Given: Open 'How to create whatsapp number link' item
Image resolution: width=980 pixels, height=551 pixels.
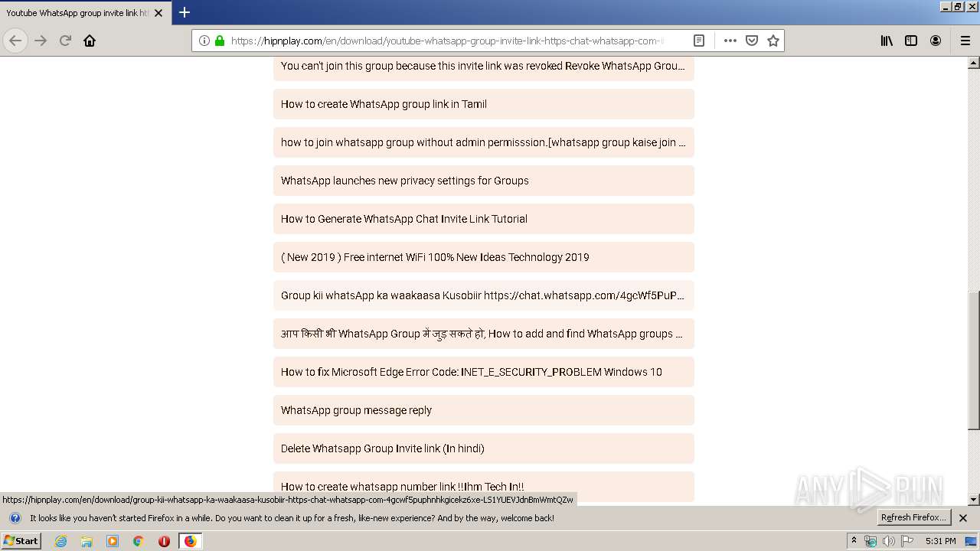Looking at the screenshot, I should (484, 487).
